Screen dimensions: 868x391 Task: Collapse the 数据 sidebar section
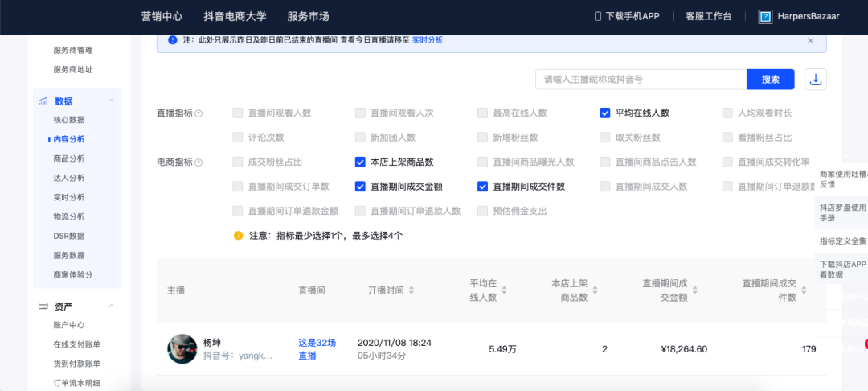point(111,101)
